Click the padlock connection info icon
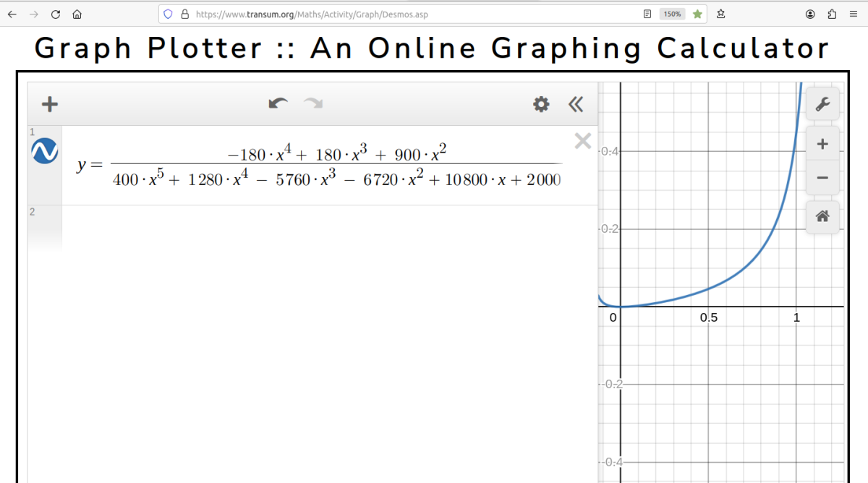The height and width of the screenshot is (483, 868). pyautogui.click(x=184, y=14)
